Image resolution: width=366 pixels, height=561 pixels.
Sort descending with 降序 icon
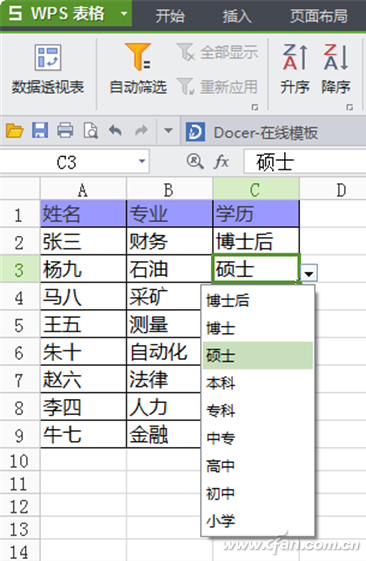(x=336, y=69)
